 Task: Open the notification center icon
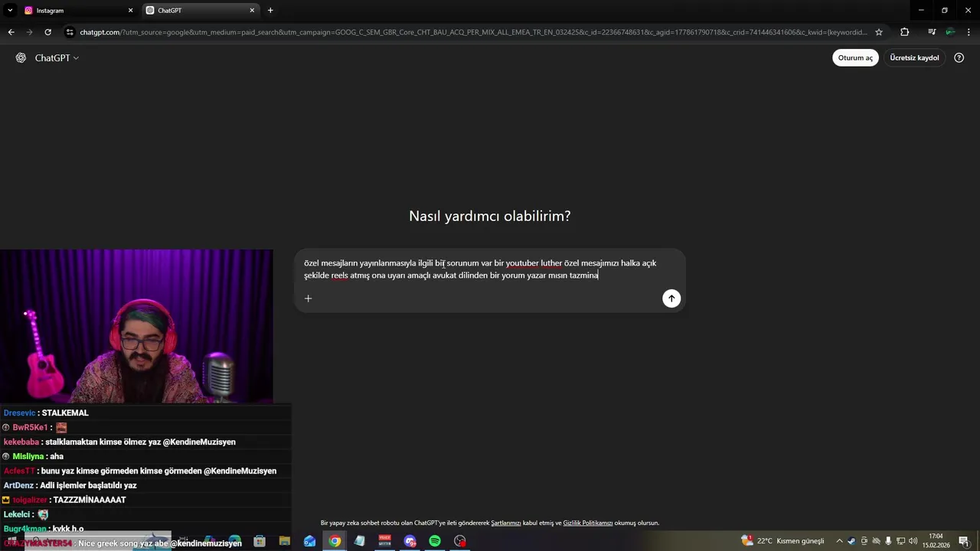click(x=963, y=541)
